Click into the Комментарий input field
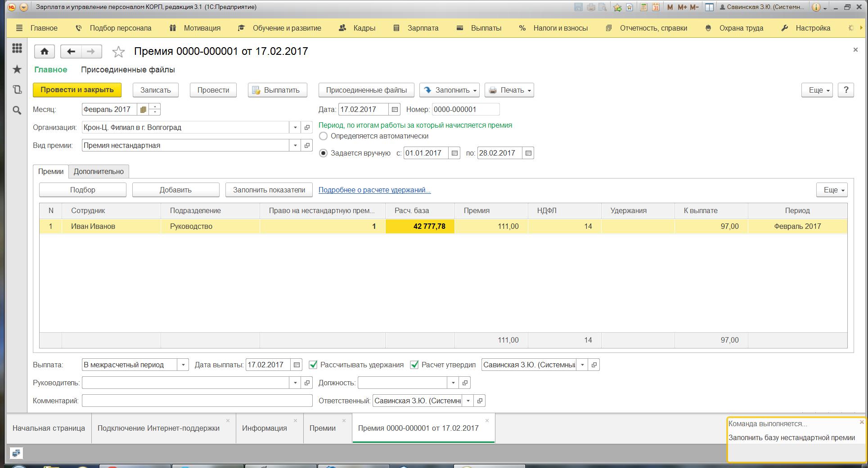The image size is (868, 468). pyautogui.click(x=197, y=401)
